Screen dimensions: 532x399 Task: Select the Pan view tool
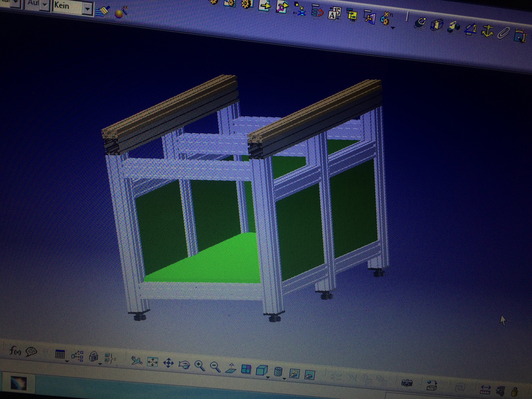(168, 363)
